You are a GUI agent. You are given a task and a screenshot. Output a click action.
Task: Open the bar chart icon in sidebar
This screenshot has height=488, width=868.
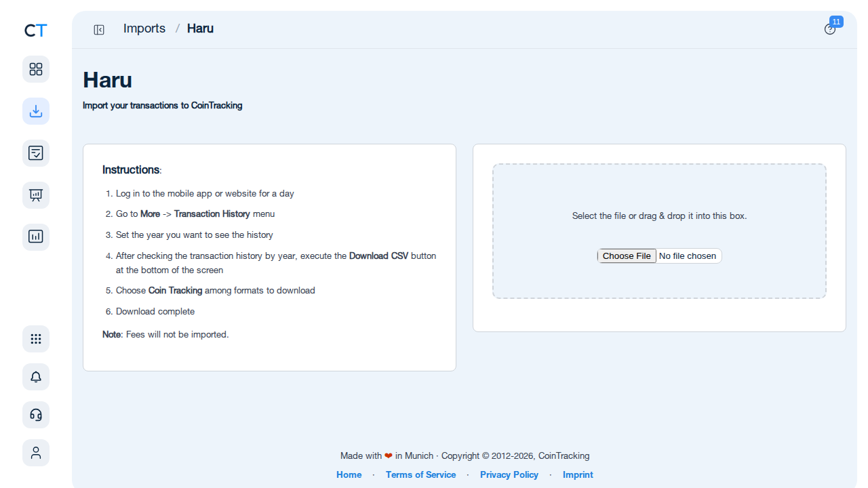pyautogui.click(x=36, y=237)
